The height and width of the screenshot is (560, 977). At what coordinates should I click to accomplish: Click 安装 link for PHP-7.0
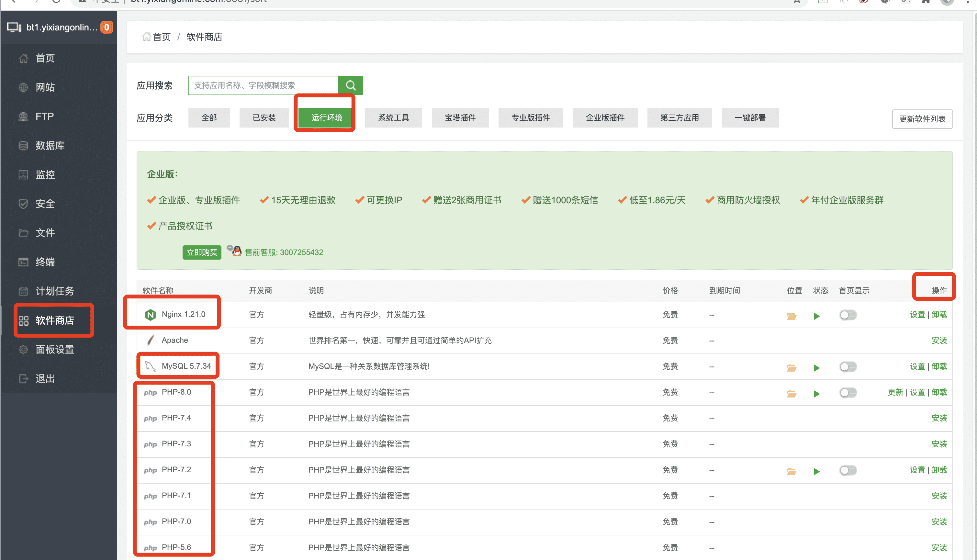click(939, 521)
